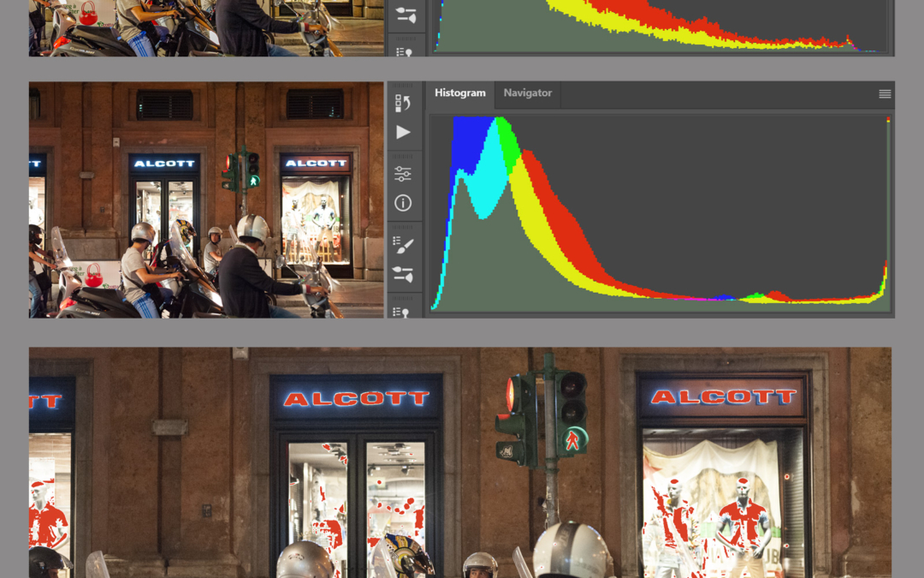Open the Properties sliders panel icon

403,174
